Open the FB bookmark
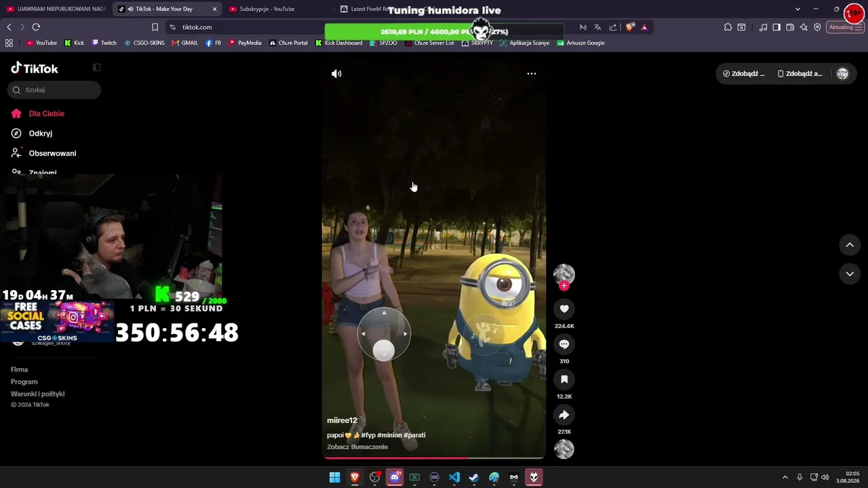This screenshot has height=488, width=868. pos(213,43)
